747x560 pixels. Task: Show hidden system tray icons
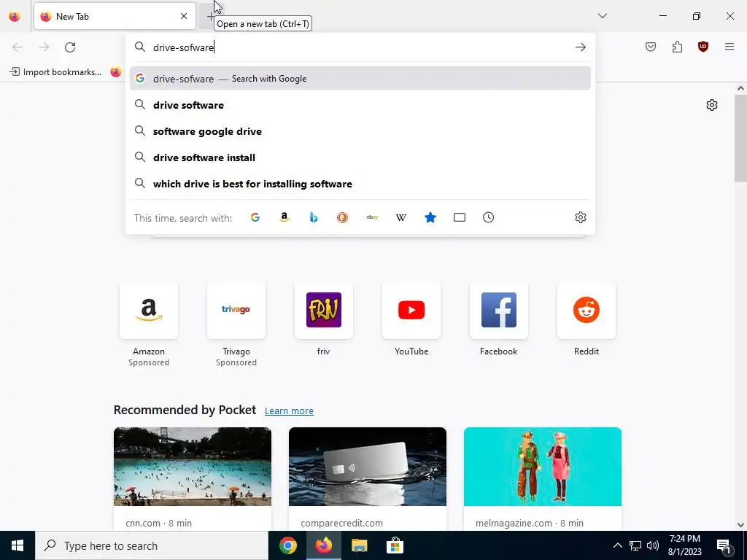point(617,545)
